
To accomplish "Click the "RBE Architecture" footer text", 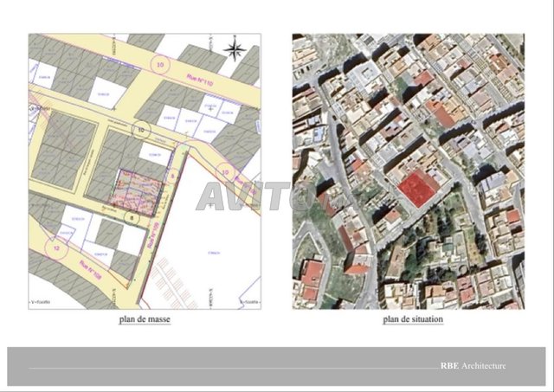I will tap(473, 367).
